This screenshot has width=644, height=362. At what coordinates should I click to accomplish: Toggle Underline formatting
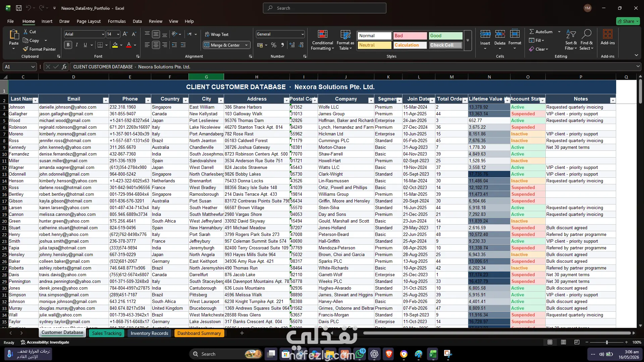point(85,45)
